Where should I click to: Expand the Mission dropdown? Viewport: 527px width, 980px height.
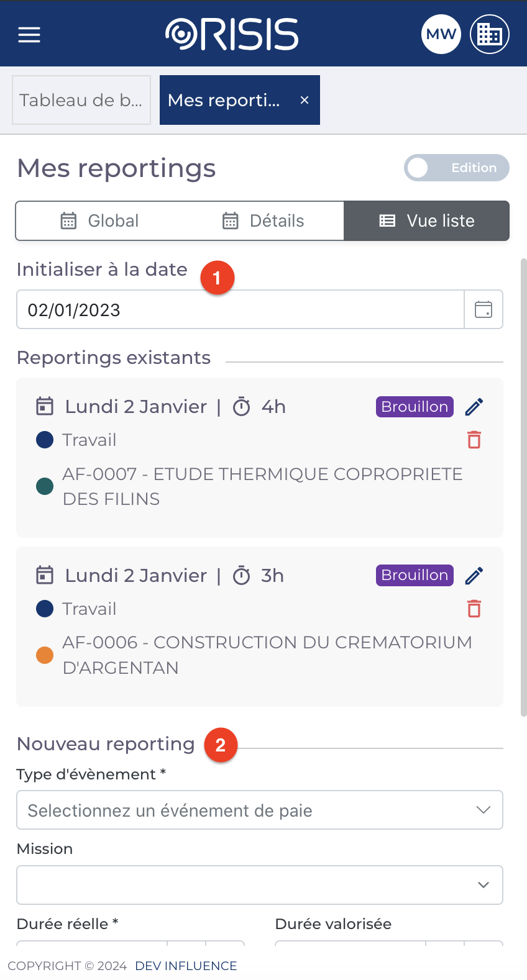pos(259,885)
